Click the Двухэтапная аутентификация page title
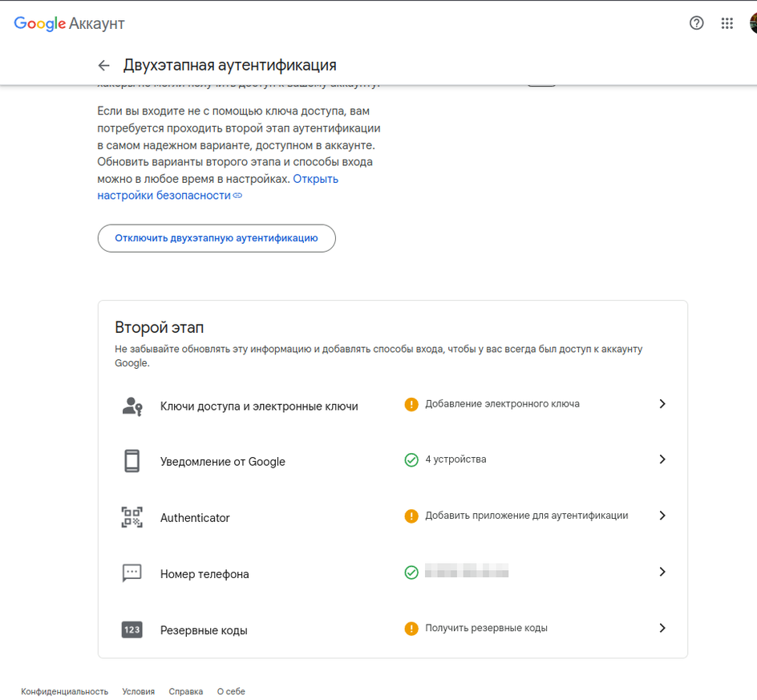 230,65
